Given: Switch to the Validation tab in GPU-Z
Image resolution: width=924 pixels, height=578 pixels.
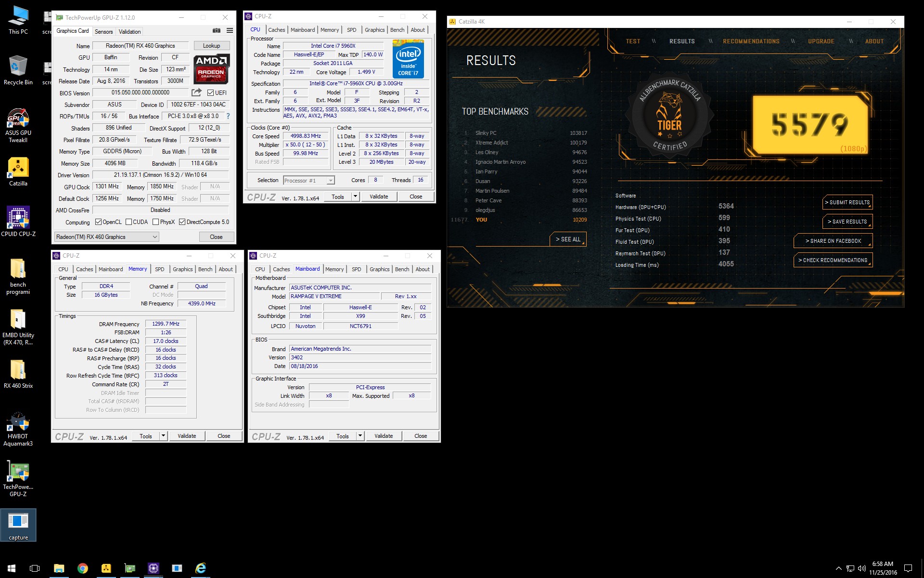Looking at the screenshot, I should (x=129, y=32).
